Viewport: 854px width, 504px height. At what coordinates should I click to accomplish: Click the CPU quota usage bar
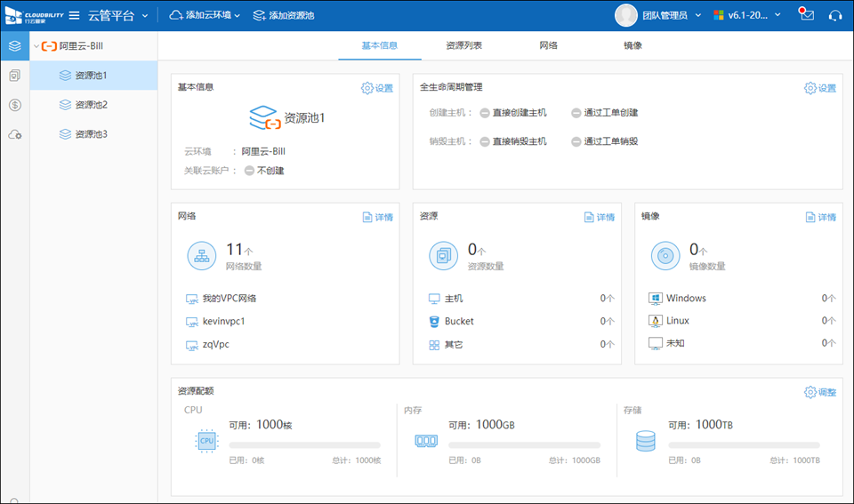pyautogui.click(x=304, y=444)
